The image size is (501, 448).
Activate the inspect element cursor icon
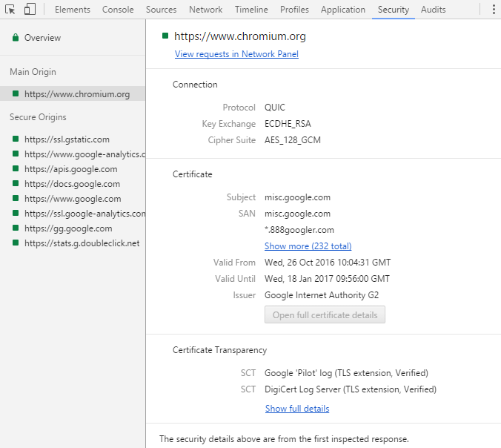tap(10, 10)
